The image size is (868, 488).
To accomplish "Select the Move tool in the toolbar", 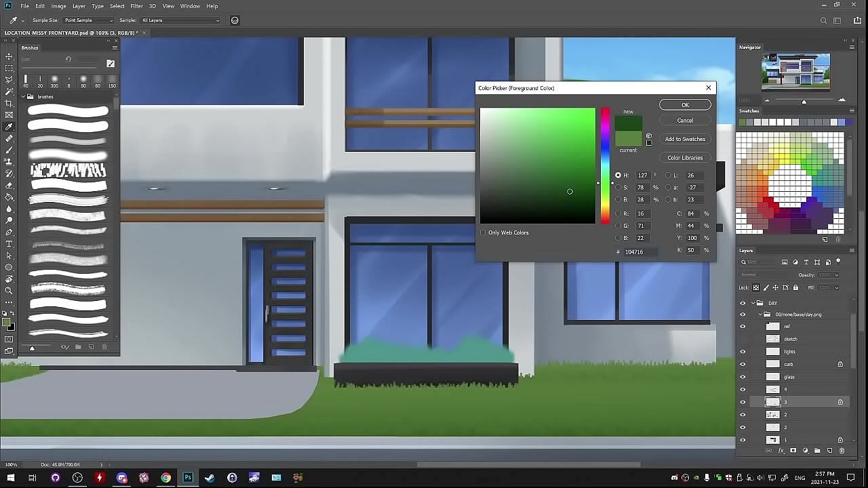I will click(9, 56).
